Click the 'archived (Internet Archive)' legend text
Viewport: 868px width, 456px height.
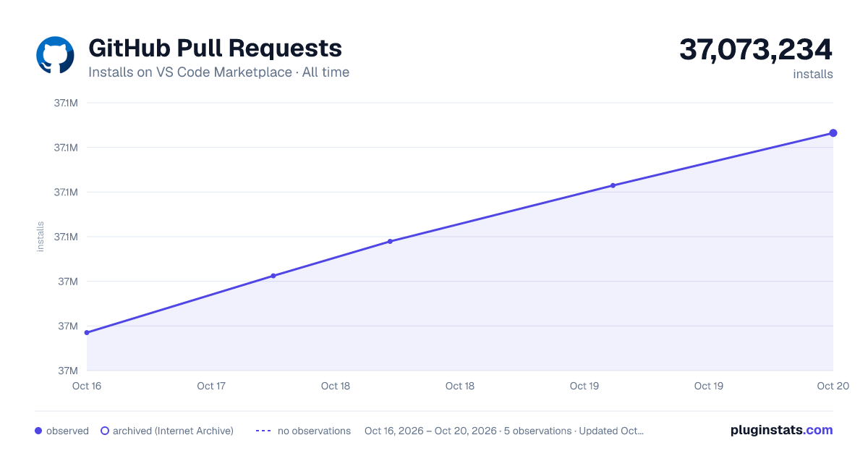pos(173,431)
